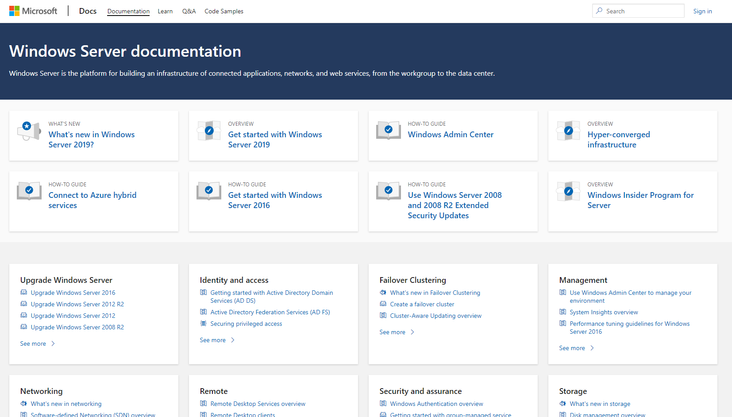Click icon beside Securing privileged access
732x417 pixels.
click(203, 323)
